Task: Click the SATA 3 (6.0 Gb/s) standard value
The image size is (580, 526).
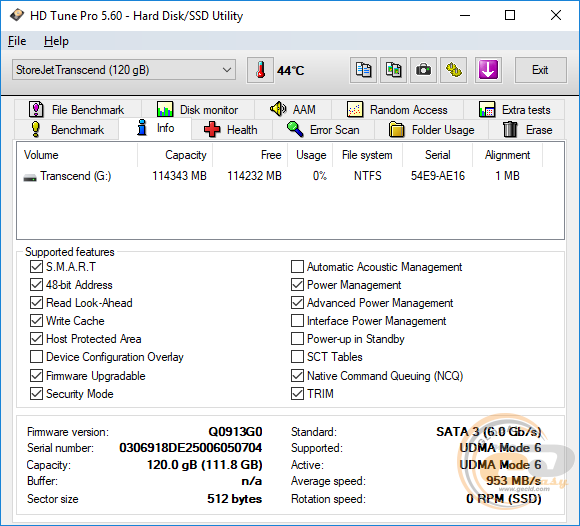Action: 489,432
